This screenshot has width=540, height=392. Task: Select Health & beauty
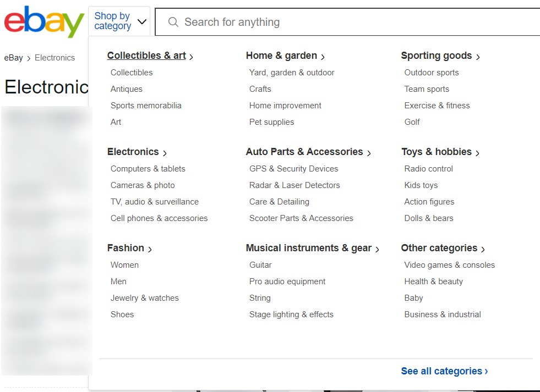pos(434,281)
